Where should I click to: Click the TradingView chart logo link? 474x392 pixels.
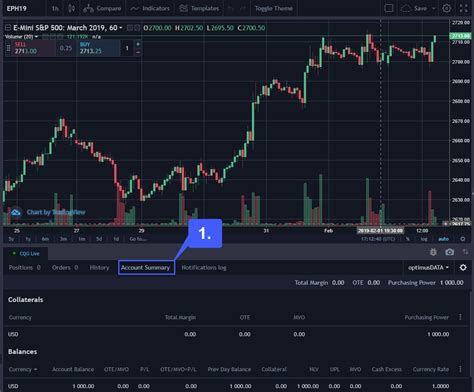pos(48,212)
